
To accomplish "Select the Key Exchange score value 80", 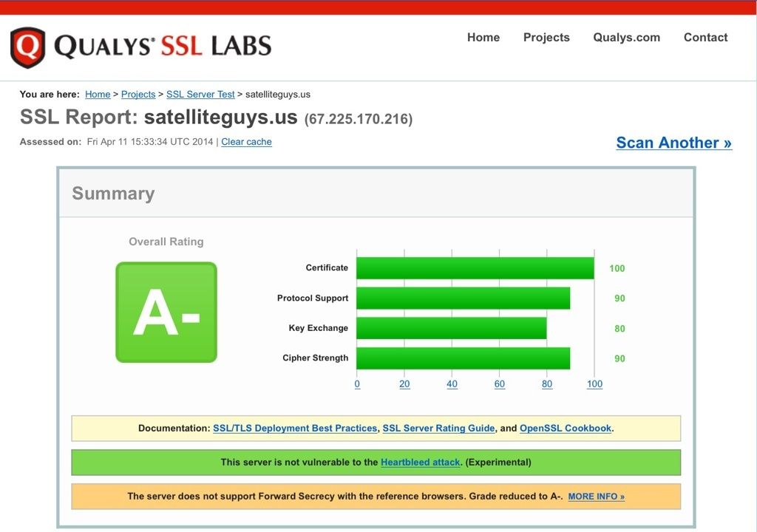I will point(619,329).
